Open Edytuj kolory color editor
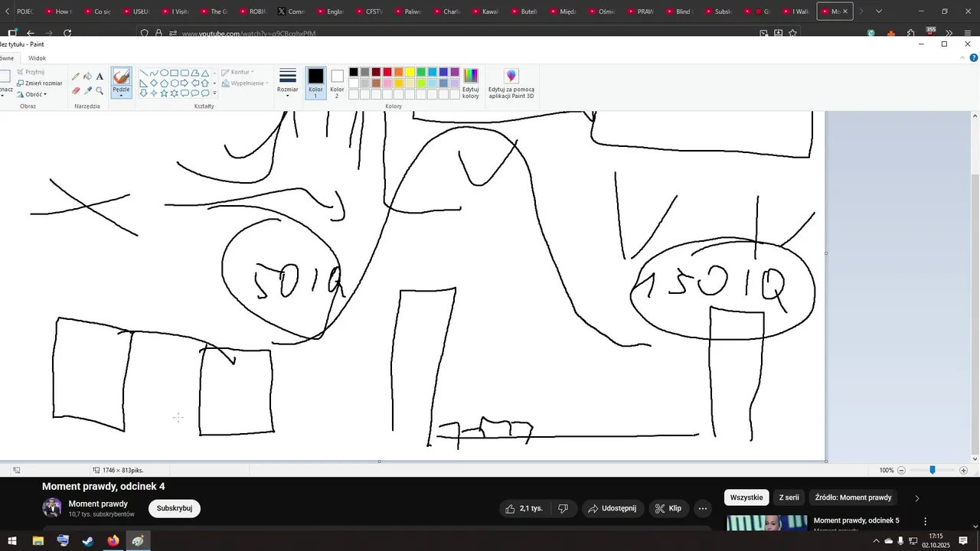Screen dimensions: 980x551 tap(471, 83)
